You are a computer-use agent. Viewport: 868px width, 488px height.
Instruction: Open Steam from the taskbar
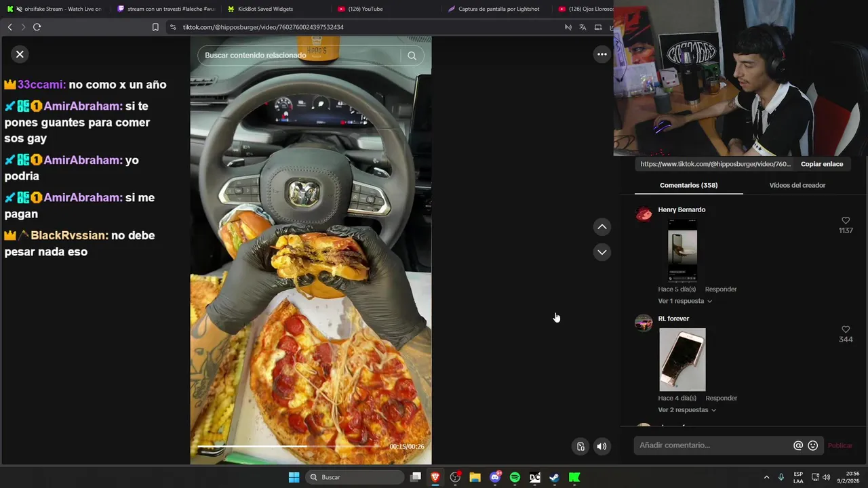[554, 477]
